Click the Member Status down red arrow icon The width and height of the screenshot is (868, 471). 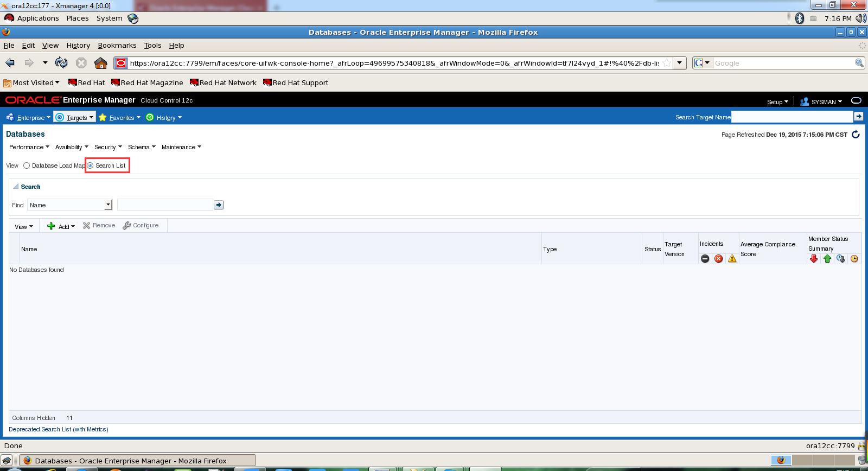[x=814, y=259]
